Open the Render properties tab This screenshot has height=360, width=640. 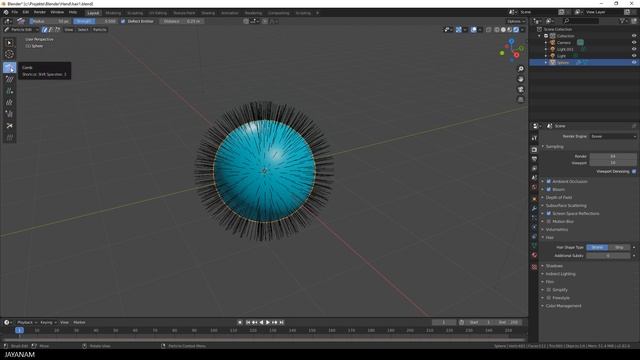click(534, 149)
